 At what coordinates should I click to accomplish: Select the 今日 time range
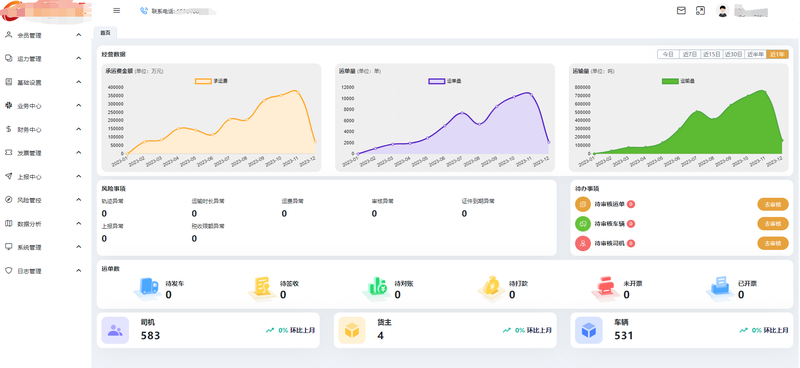pyautogui.click(x=668, y=54)
